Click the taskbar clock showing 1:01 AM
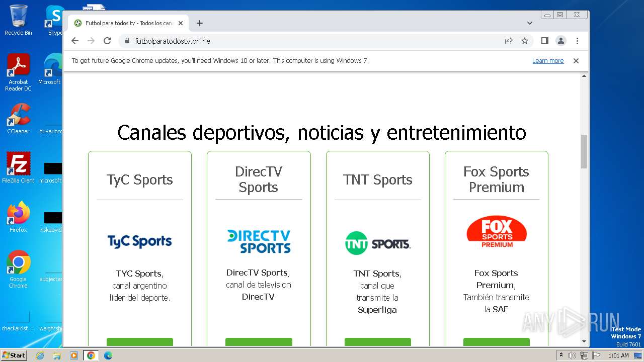The image size is (644, 362). [618, 355]
